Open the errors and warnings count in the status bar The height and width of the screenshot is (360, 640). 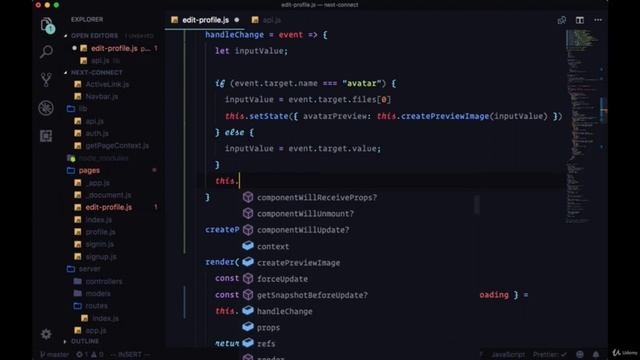[90, 354]
